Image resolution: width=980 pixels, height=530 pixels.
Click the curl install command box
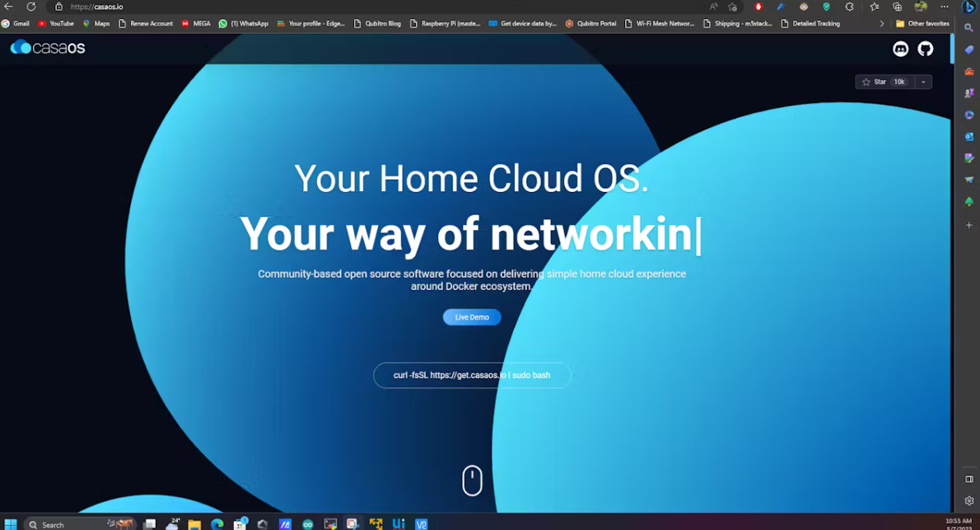tap(472, 375)
